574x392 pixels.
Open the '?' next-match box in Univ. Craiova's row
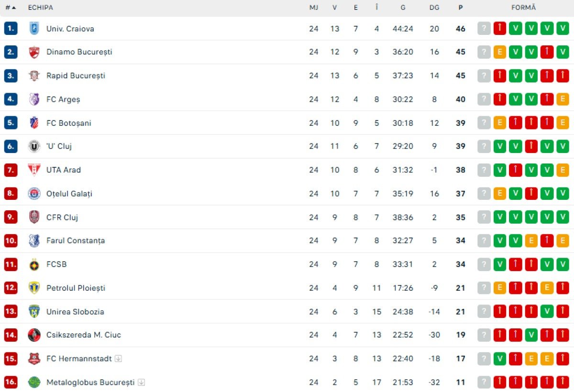tap(484, 28)
